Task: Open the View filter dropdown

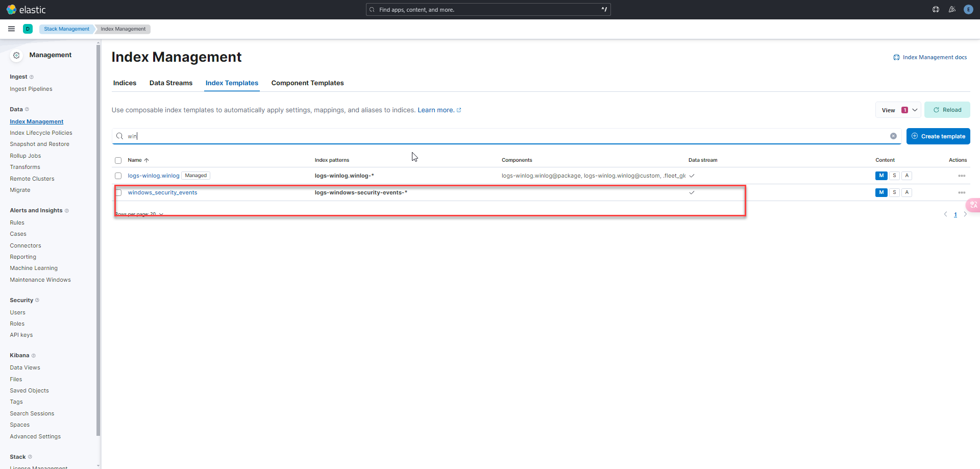Action: (898, 110)
